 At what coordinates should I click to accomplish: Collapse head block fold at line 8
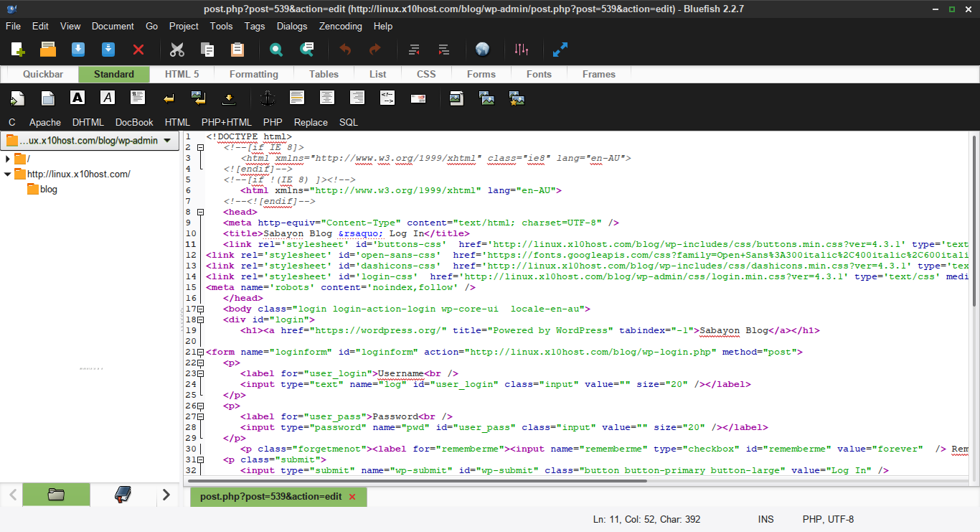[200, 212]
